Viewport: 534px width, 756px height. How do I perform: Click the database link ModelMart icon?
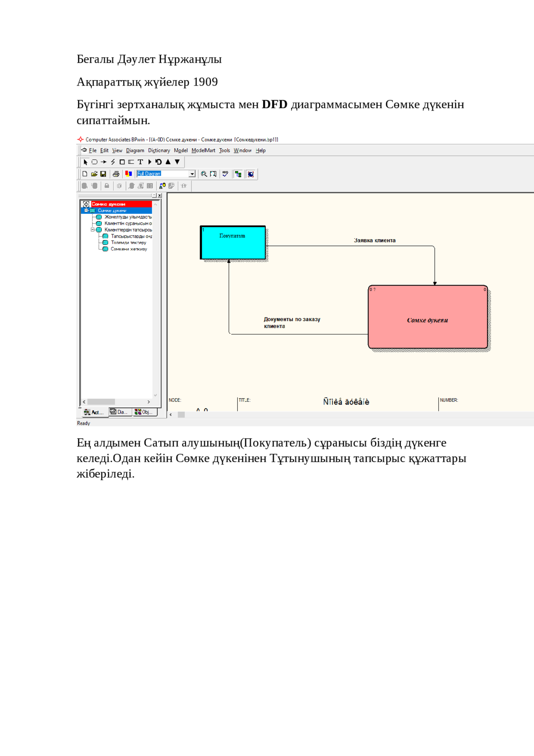point(162,186)
